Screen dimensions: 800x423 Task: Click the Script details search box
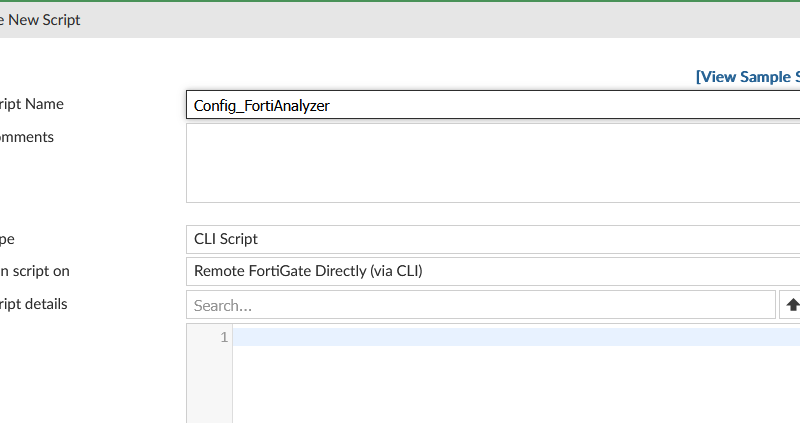point(481,305)
